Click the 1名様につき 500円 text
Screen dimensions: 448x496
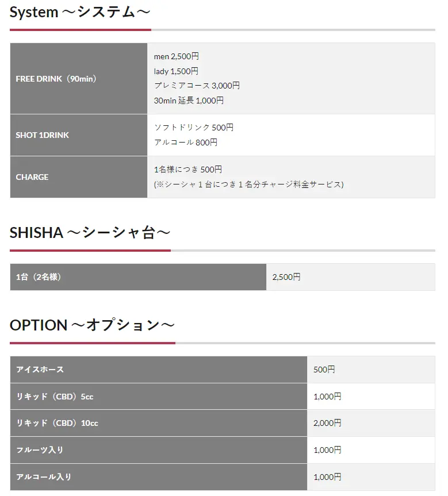coord(187,170)
